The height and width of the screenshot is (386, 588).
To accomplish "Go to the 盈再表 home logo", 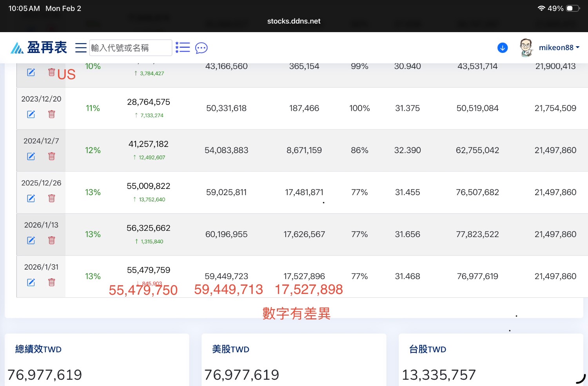I will pyautogui.click(x=39, y=48).
